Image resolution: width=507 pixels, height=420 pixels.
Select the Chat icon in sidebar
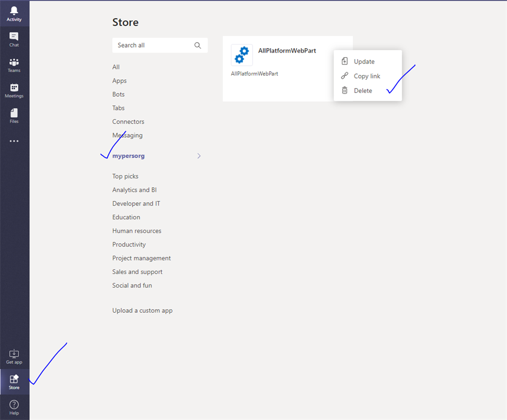(x=14, y=38)
